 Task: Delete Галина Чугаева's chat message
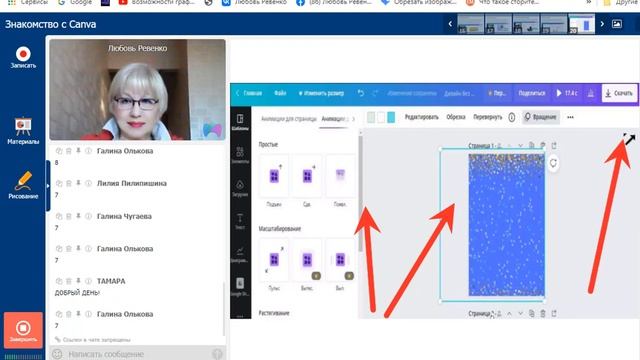click(x=69, y=216)
